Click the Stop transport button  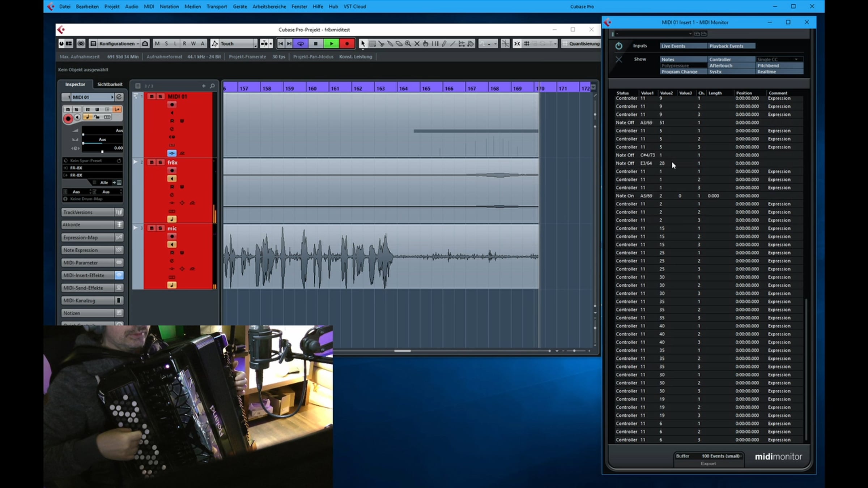[316, 44]
